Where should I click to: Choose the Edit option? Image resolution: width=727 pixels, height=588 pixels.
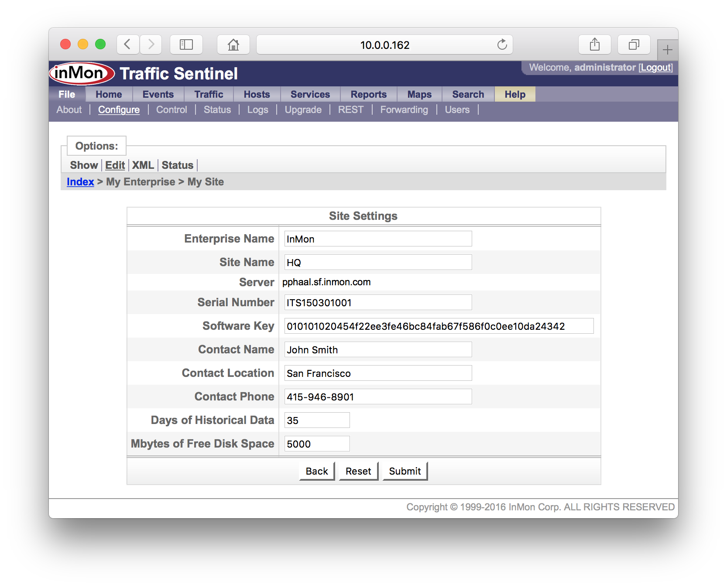[115, 165]
